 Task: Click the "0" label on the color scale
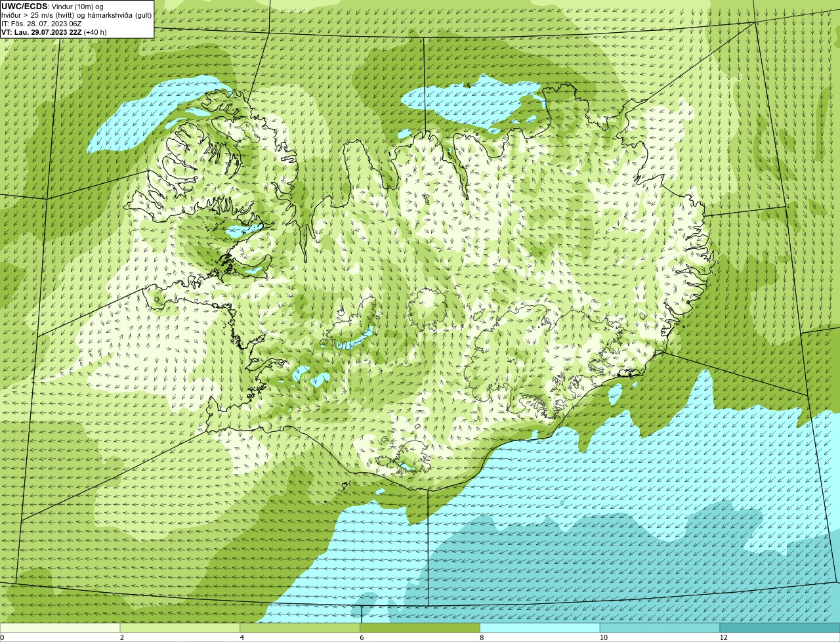pos(2,637)
